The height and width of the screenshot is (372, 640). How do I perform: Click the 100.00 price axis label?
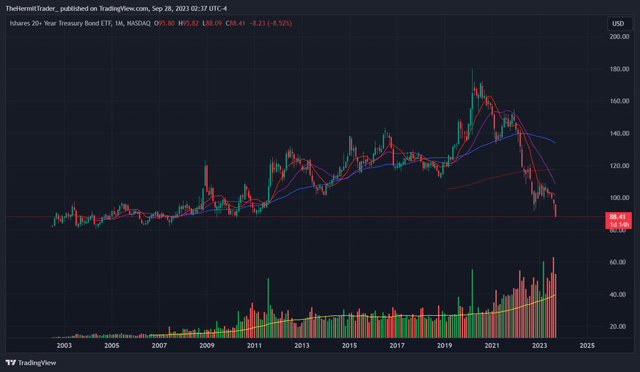(619, 198)
